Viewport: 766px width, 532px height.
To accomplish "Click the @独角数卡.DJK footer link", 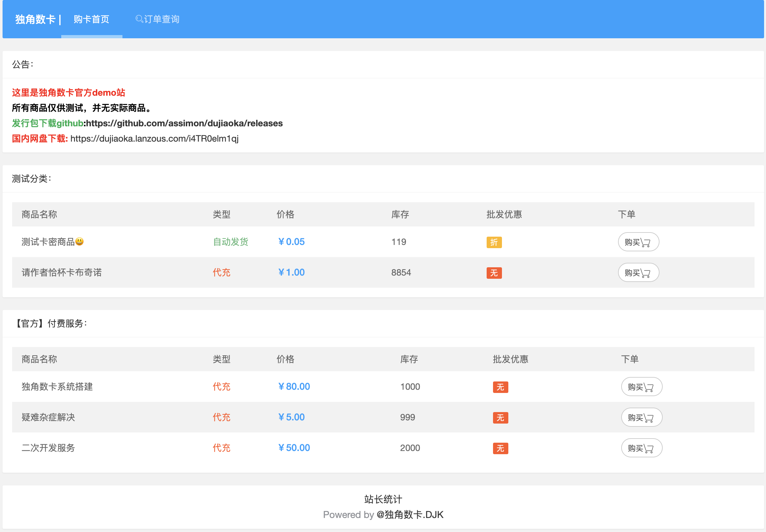I will pyautogui.click(x=410, y=515).
